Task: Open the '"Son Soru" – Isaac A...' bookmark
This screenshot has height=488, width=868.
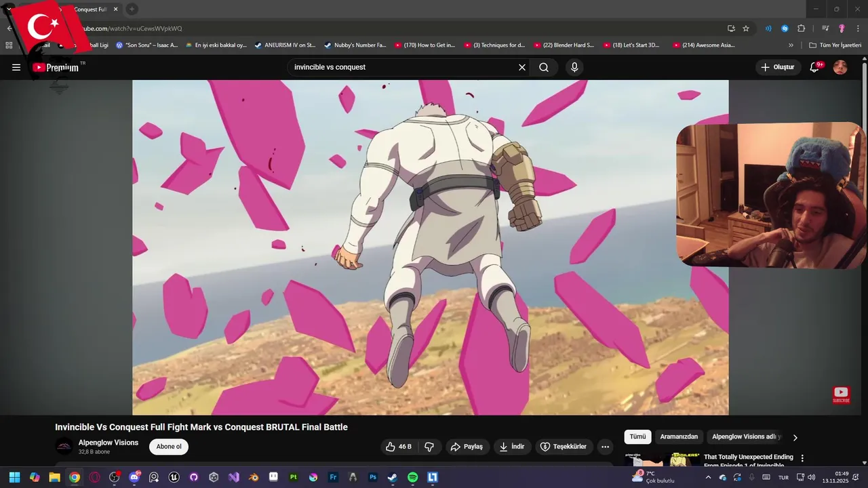Action: [146, 45]
